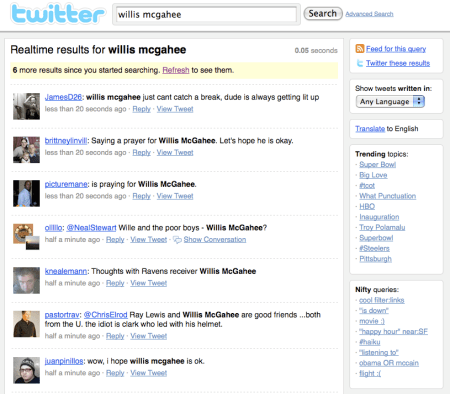View Tweet from pastortrav
450x394 pixels.
click(x=149, y=336)
